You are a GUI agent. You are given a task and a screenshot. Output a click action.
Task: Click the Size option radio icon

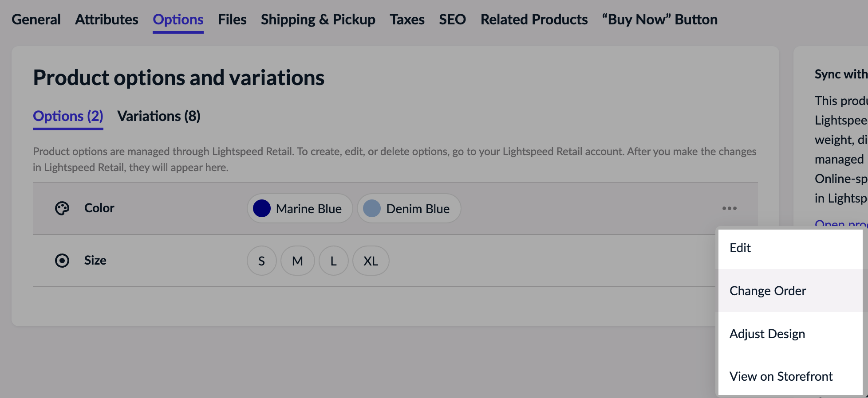click(62, 261)
